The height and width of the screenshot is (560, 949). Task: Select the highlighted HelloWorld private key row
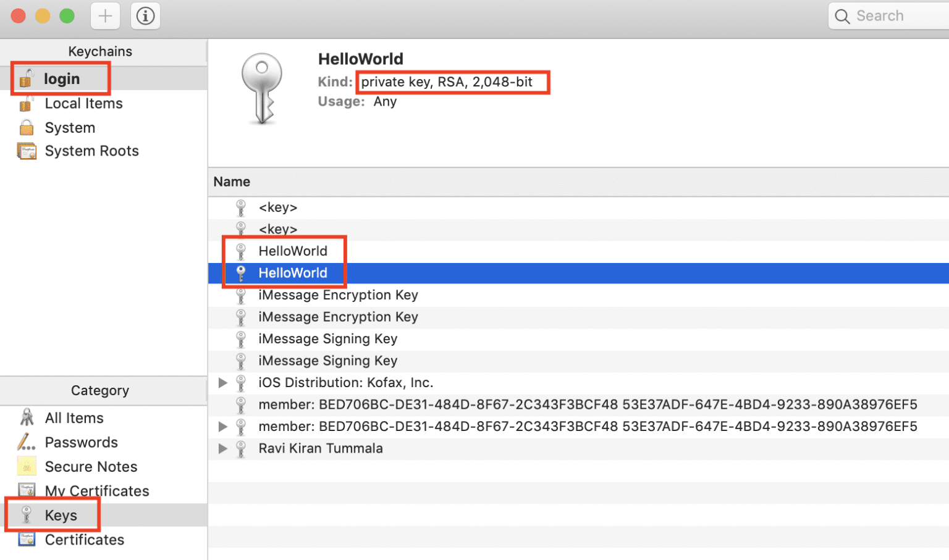coord(293,273)
